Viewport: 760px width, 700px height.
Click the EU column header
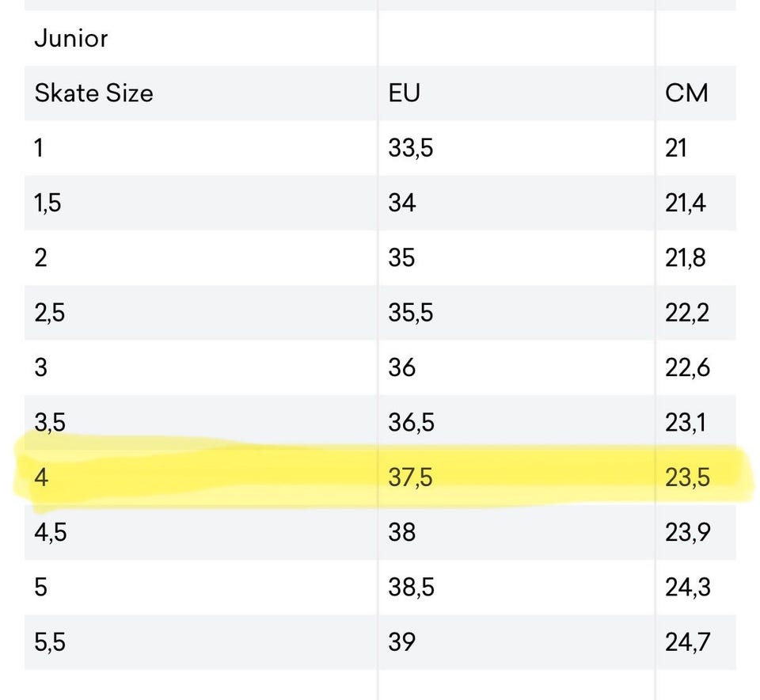coord(404,93)
